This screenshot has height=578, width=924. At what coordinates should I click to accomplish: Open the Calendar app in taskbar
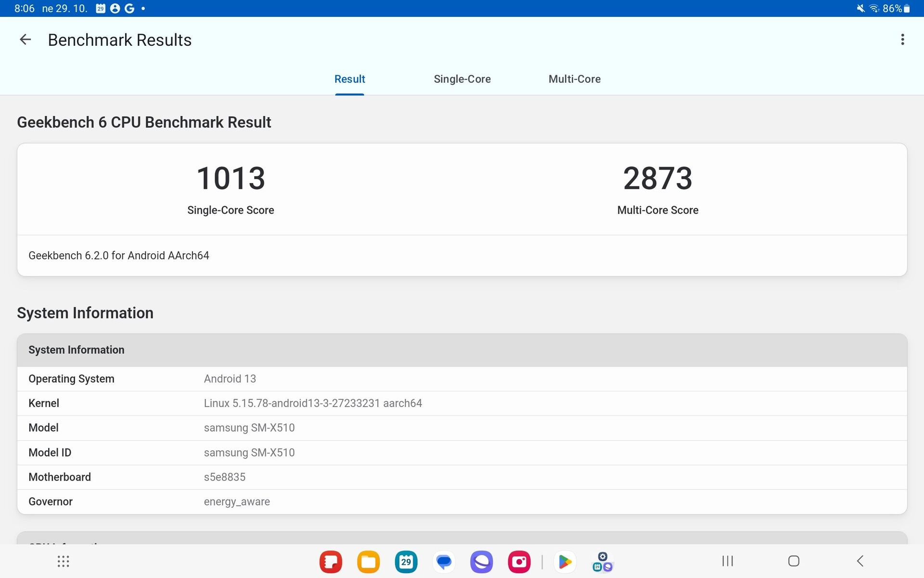tap(406, 562)
